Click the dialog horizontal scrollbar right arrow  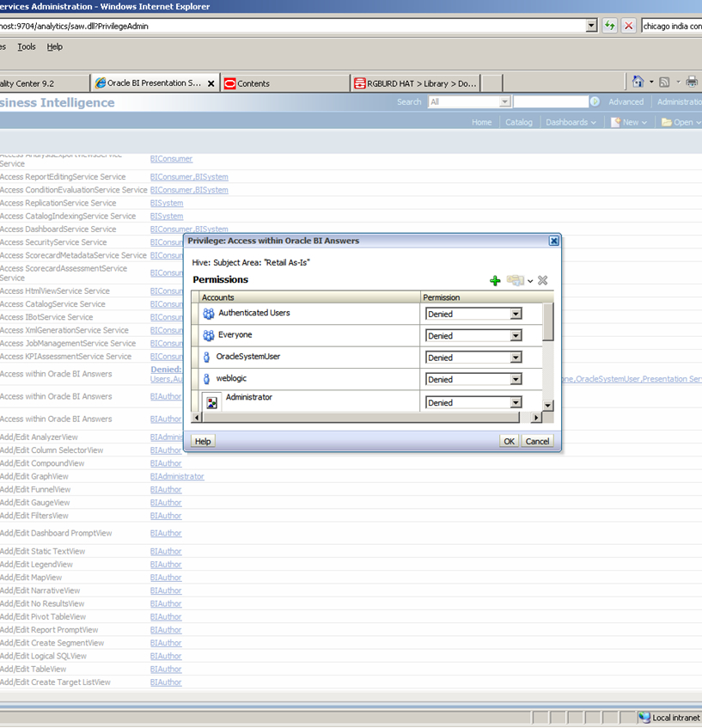point(536,418)
